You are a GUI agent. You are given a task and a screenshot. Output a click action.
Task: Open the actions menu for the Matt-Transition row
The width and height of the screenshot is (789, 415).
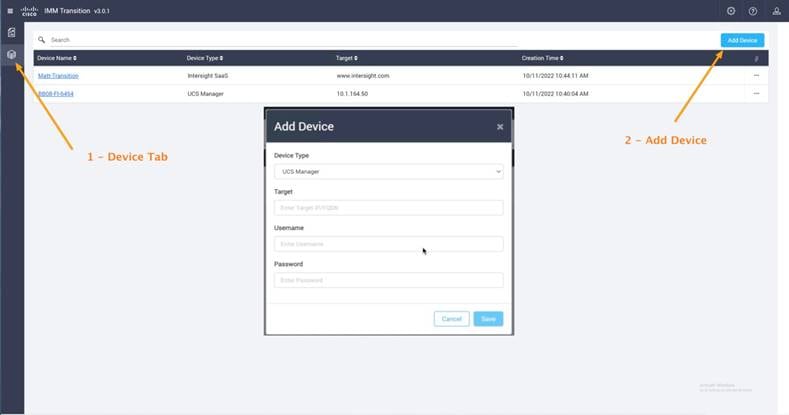[756, 75]
